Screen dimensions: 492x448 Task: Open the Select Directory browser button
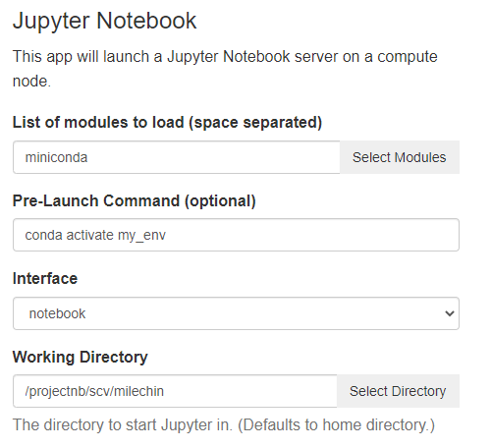pos(398,391)
